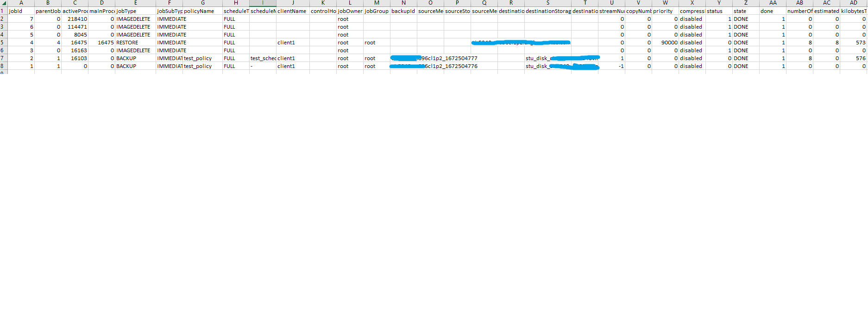Click the RESTORE job type cell

(136, 43)
